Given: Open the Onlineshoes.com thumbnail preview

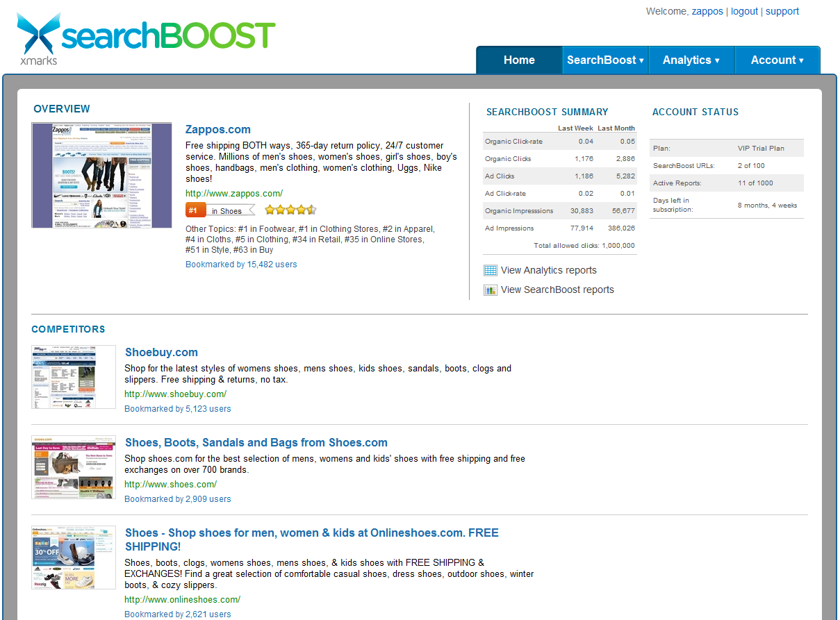Looking at the screenshot, I should [x=74, y=558].
